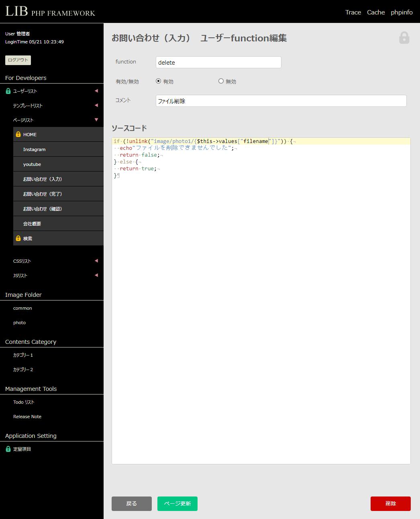Viewport: 420px width, 519px height.
Task: Open the Trace menu item
Action: tap(353, 12)
